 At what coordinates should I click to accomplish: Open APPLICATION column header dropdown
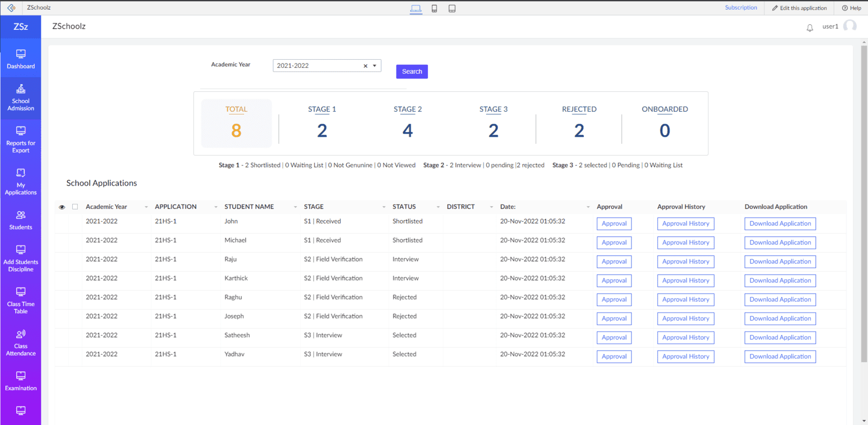pyautogui.click(x=215, y=207)
